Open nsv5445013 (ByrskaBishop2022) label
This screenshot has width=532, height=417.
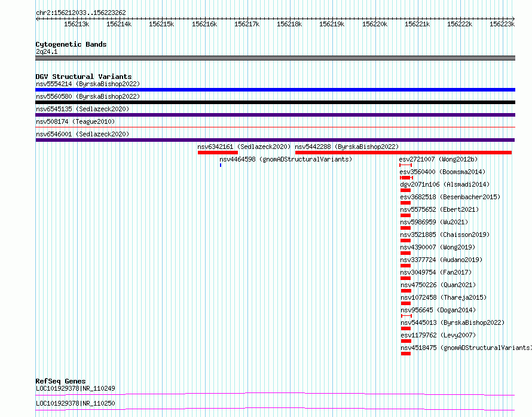pos(452,322)
